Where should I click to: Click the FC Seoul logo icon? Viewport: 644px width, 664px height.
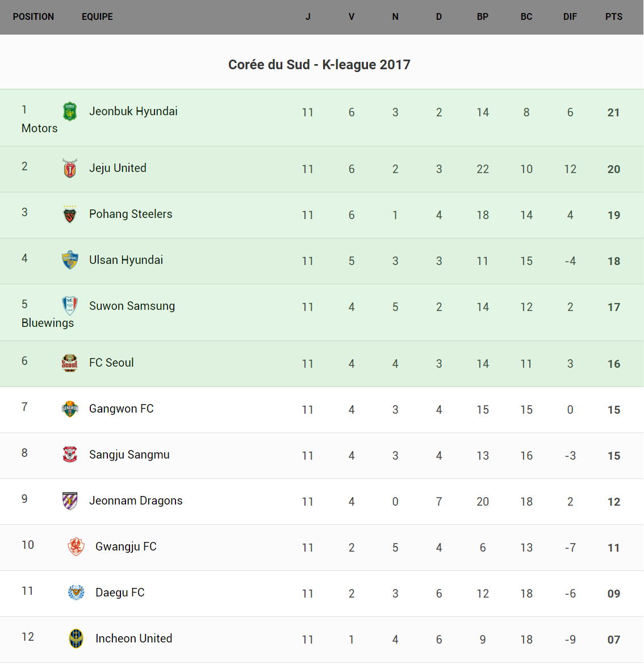[x=70, y=363]
